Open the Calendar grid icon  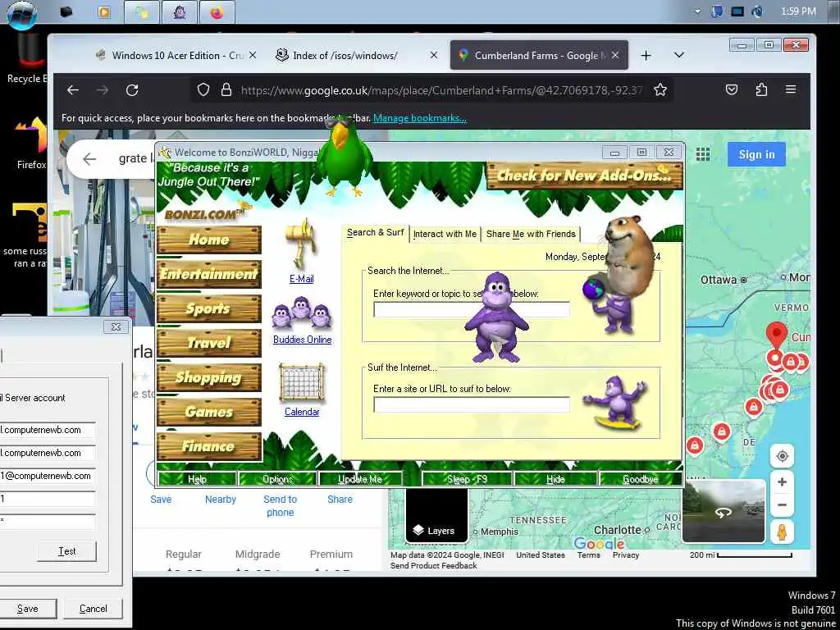point(302,384)
